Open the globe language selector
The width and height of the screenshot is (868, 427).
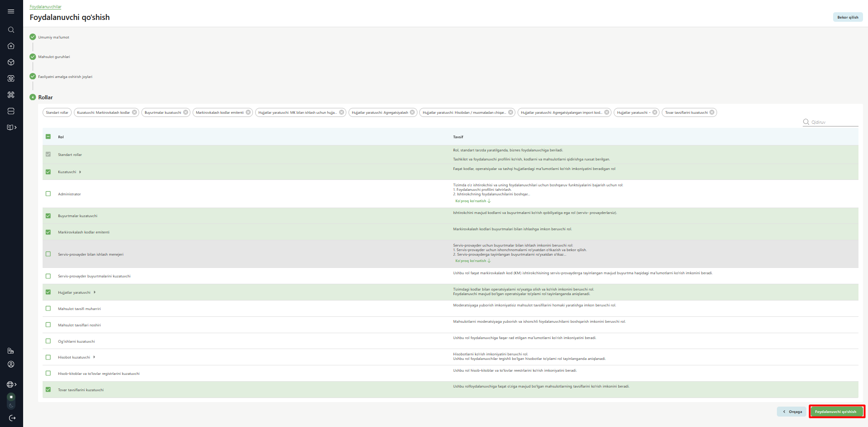12,384
